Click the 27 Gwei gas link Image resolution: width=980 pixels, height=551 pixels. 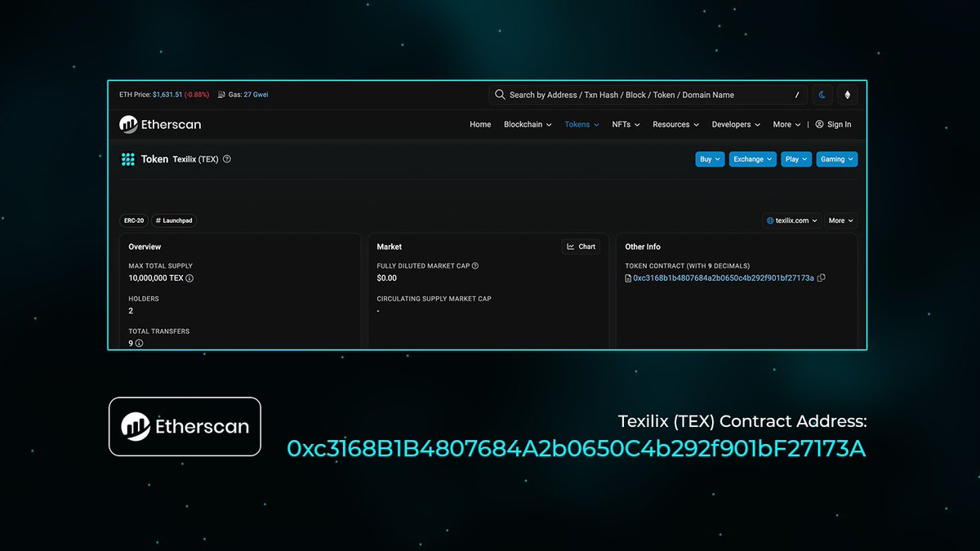pyautogui.click(x=256, y=95)
